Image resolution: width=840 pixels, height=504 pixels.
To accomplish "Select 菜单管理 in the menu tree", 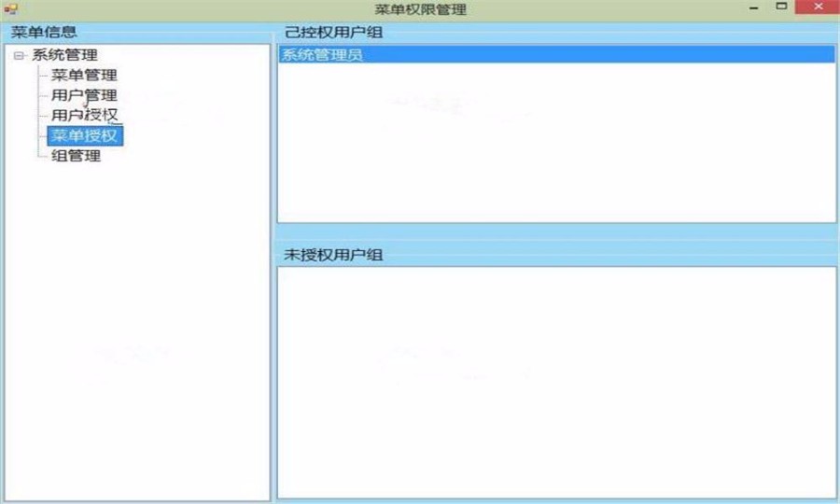I will (84, 75).
